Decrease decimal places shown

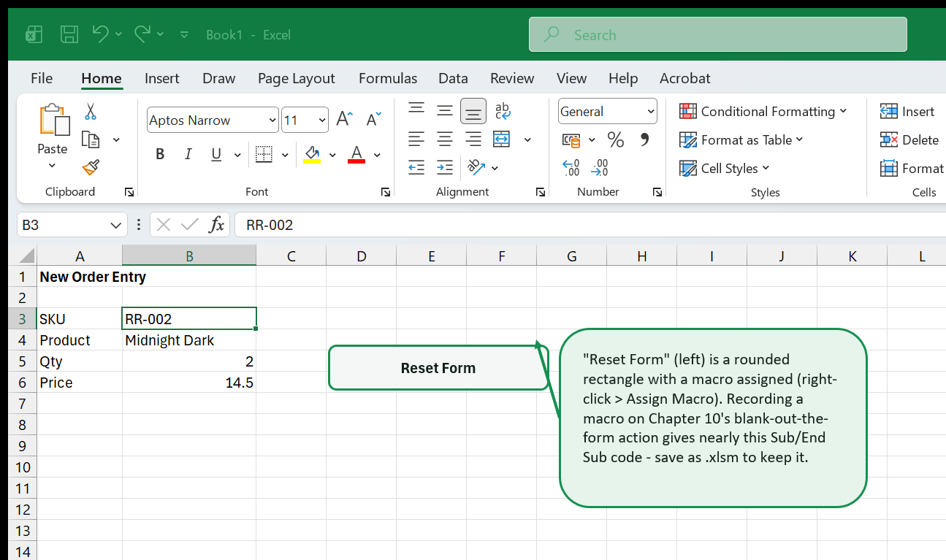click(x=600, y=168)
